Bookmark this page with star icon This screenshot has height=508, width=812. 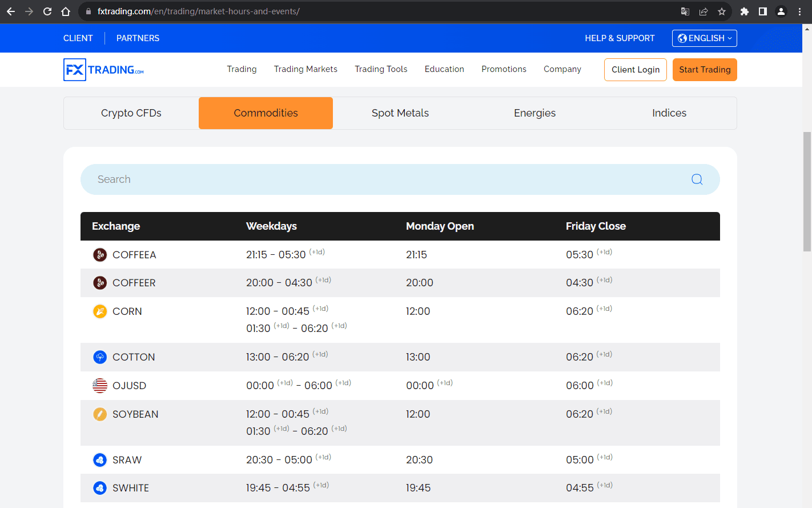[x=722, y=11]
